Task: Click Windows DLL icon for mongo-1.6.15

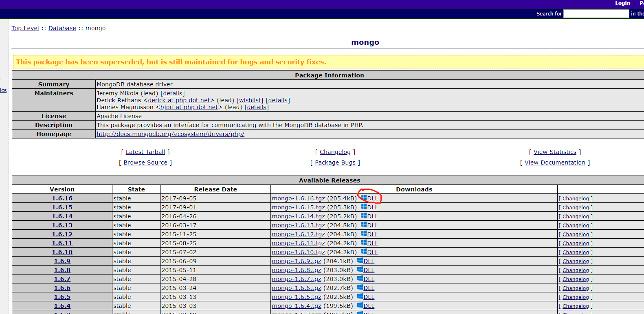Action: (x=364, y=207)
